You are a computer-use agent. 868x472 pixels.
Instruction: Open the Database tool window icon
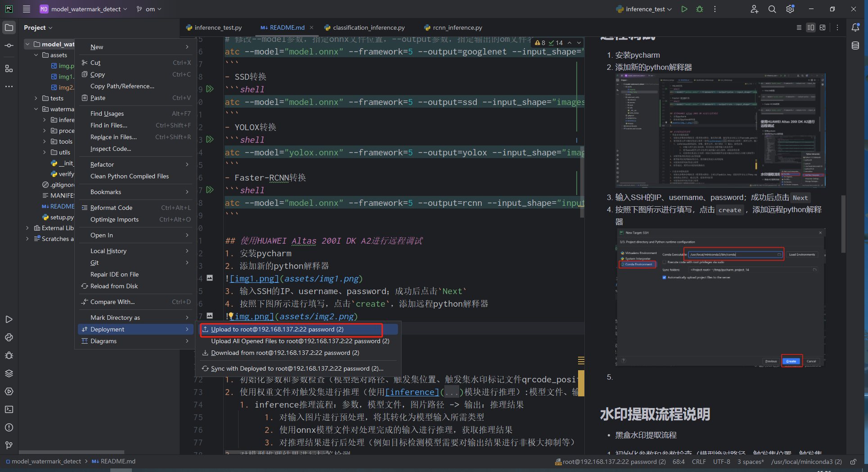click(x=855, y=45)
